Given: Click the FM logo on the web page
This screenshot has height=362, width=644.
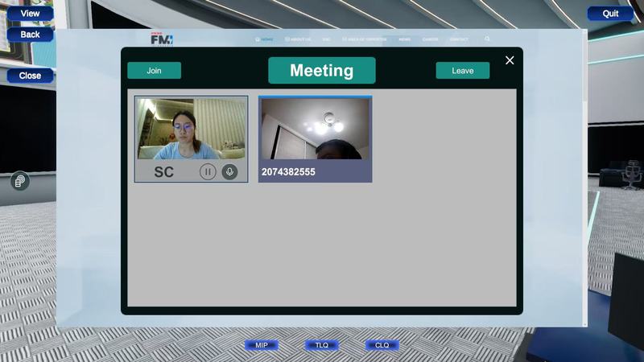Looking at the screenshot, I should [162, 39].
